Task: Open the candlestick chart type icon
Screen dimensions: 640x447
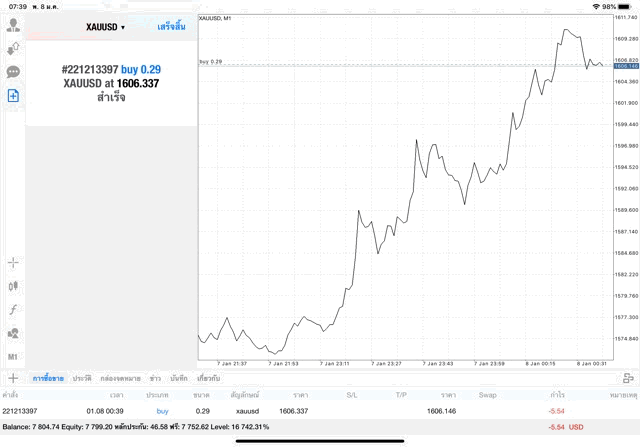Action: [13, 286]
